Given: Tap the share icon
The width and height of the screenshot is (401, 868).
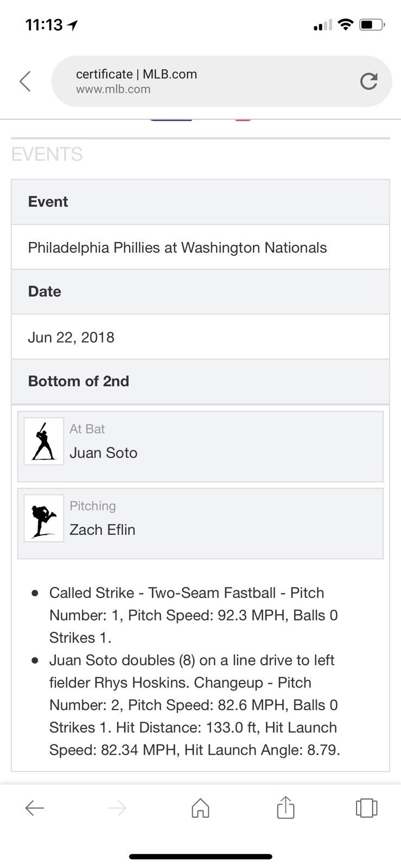Looking at the screenshot, I should 285,807.
